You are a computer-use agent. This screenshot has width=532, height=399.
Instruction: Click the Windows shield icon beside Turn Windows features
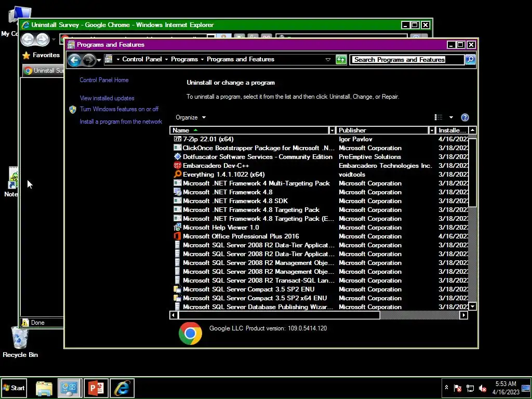[73, 109]
